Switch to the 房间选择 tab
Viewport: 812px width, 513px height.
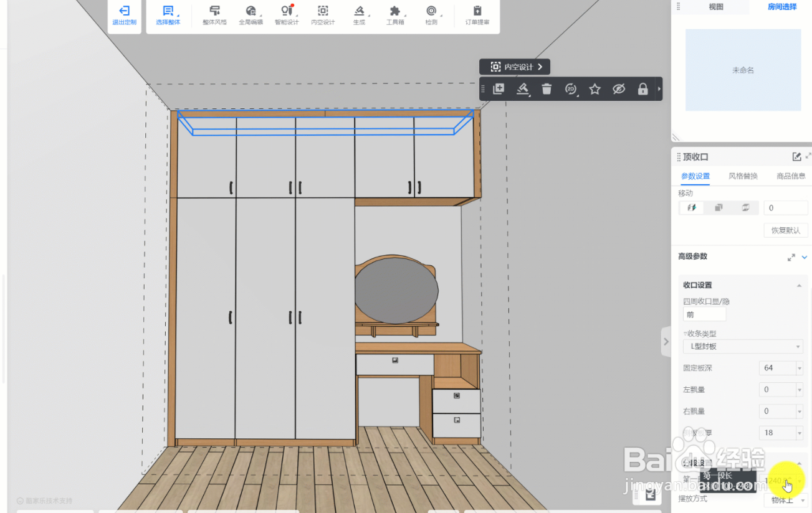[781, 7]
